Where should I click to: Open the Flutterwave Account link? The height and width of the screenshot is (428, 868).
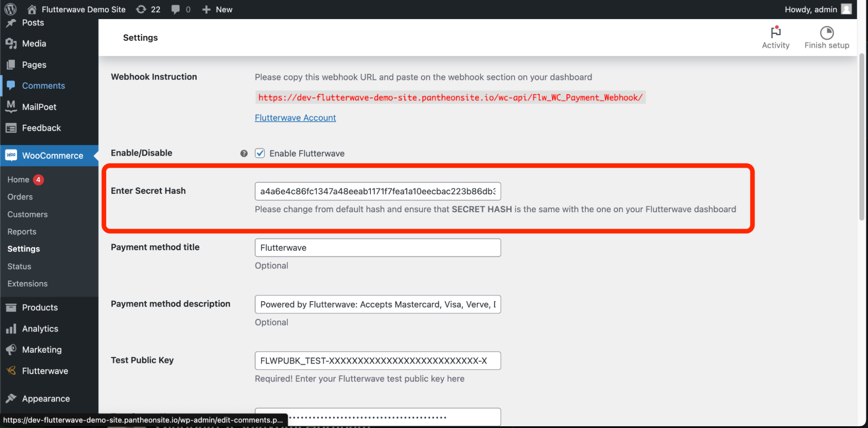[295, 118]
